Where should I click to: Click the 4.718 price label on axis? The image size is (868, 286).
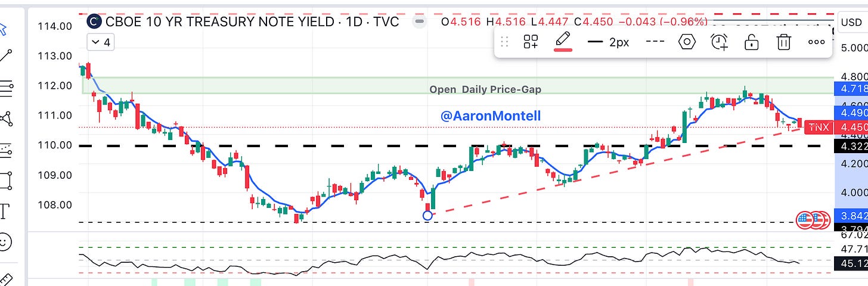pyautogui.click(x=851, y=89)
